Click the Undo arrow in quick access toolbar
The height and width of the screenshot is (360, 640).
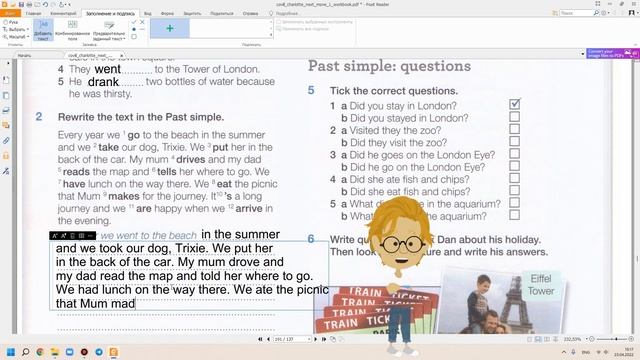point(45,4)
